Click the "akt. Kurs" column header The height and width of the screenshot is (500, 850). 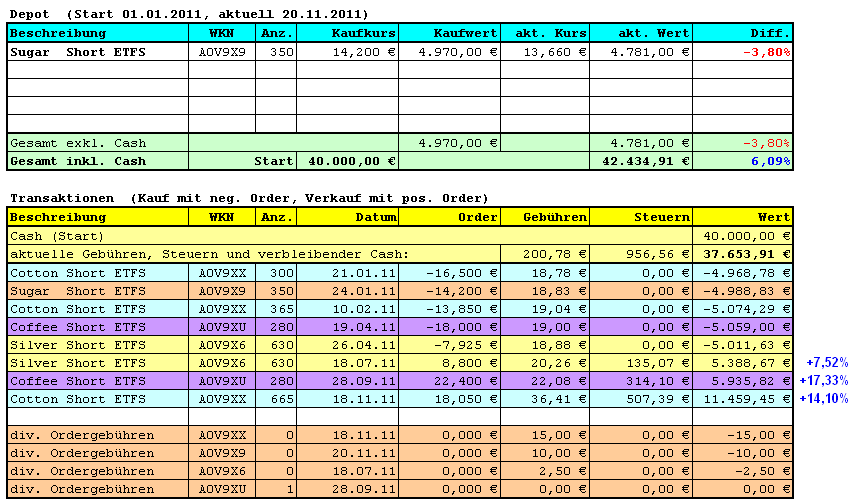point(545,33)
